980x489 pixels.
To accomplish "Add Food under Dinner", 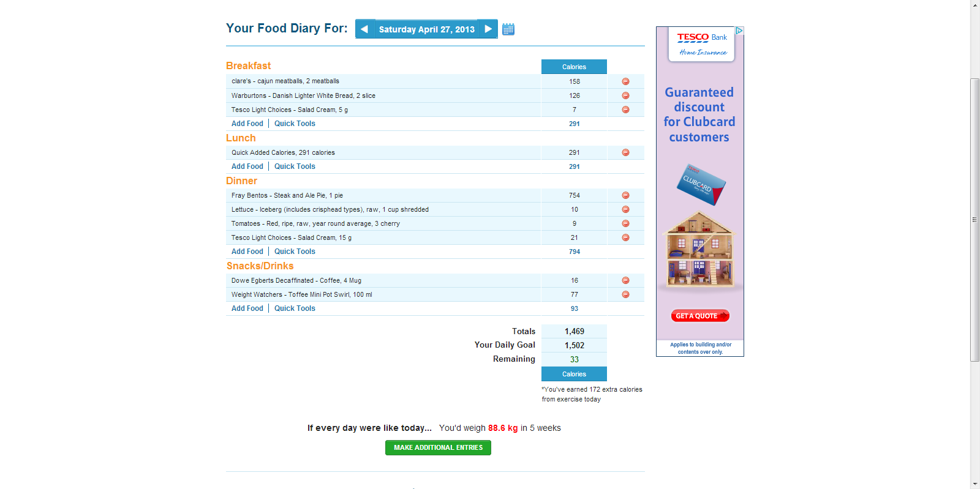I will pyautogui.click(x=247, y=252).
